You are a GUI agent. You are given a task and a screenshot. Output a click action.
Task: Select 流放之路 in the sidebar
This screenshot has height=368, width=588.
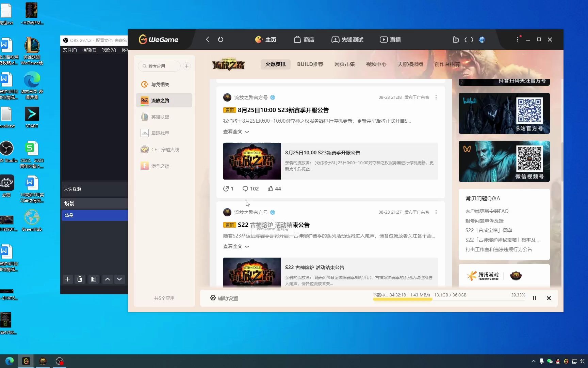pyautogui.click(x=164, y=101)
